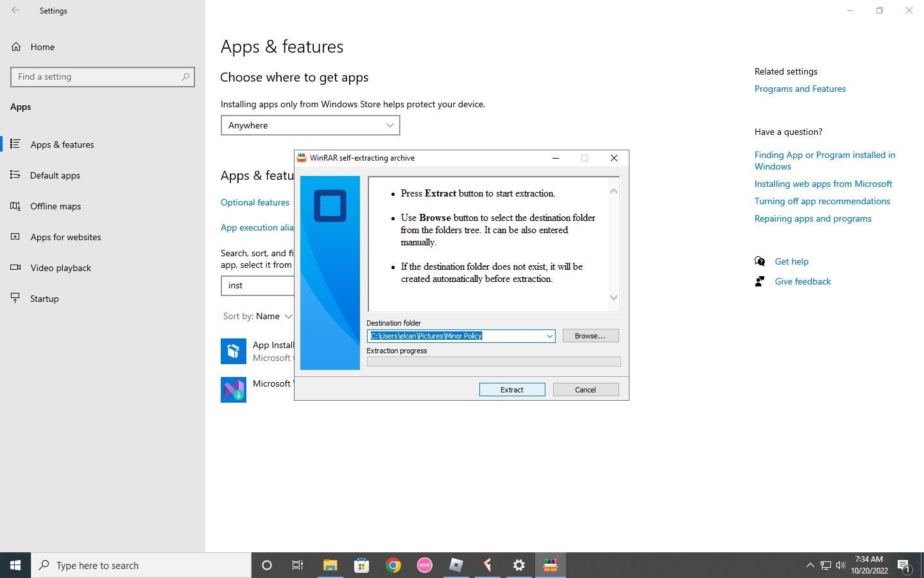Open the Anywhere app source dropdown

coord(310,125)
